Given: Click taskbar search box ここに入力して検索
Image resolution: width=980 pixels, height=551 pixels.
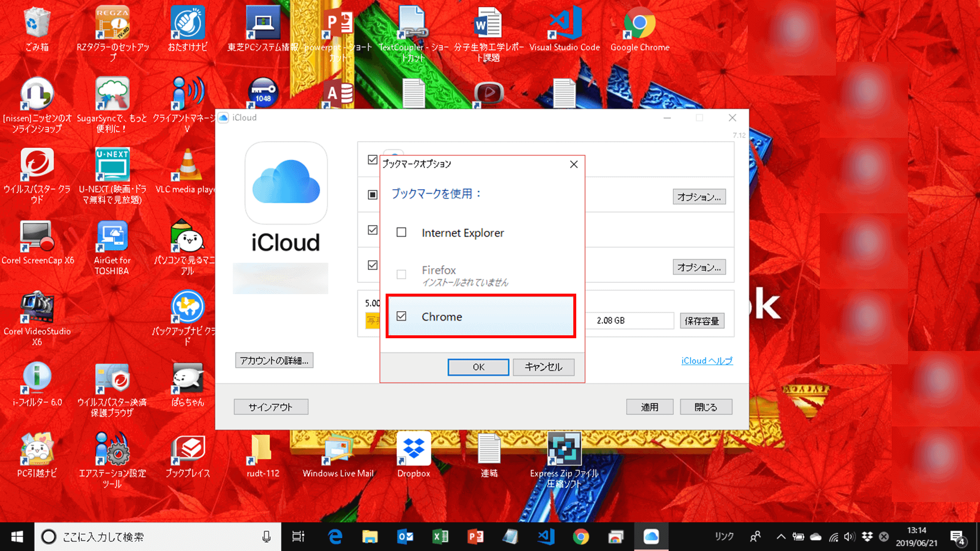Looking at the screenshot, I should tap(157, 537).
